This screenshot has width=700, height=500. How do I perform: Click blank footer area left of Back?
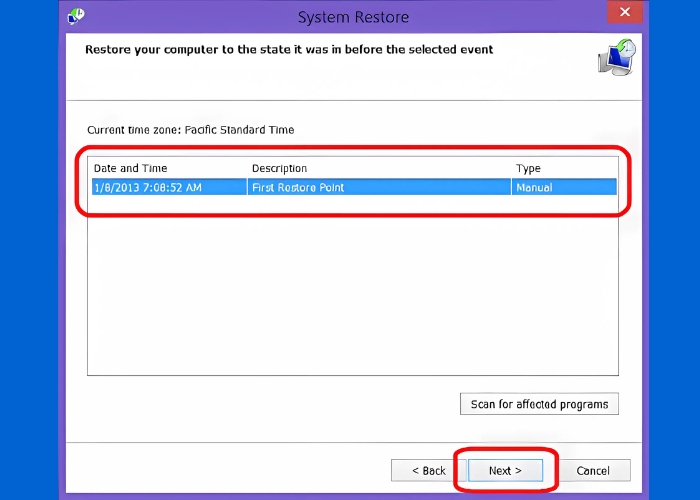[x=230, y=470]
